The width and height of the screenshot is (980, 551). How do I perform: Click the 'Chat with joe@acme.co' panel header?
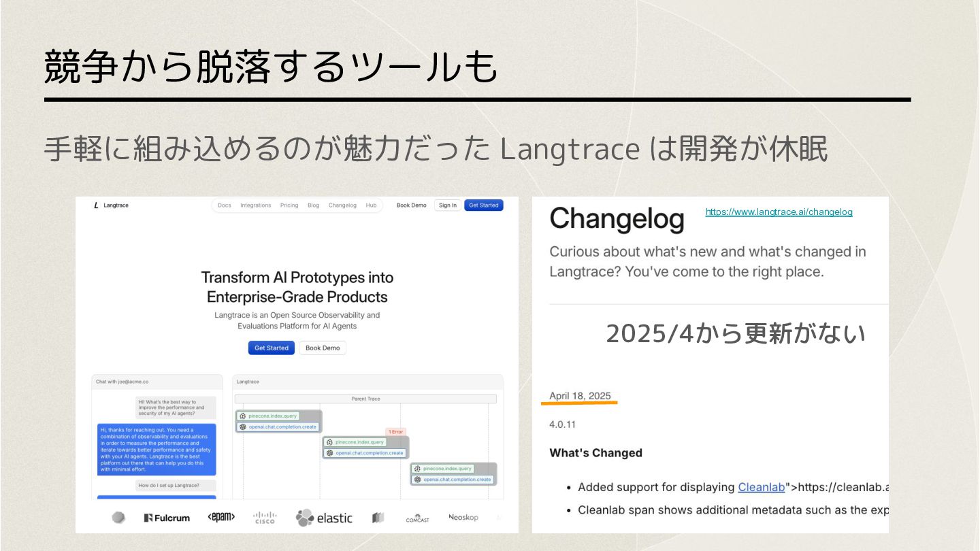(157, 382)
